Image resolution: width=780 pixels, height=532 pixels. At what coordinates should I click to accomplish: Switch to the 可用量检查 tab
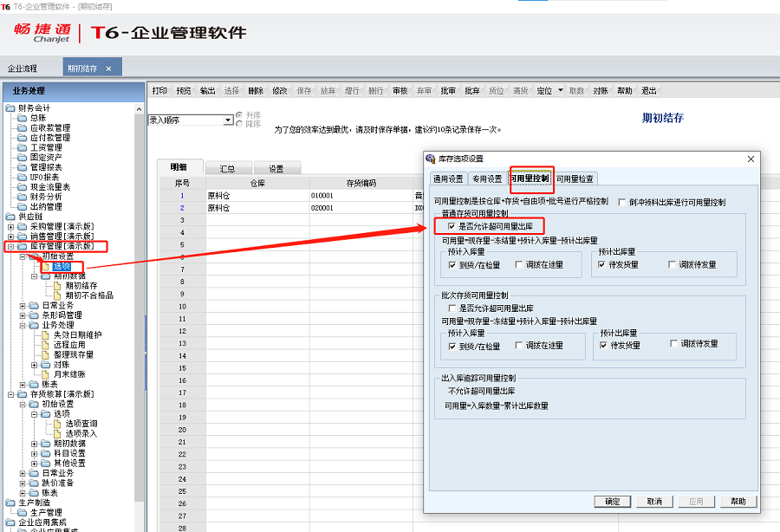(x=575, y=179)
